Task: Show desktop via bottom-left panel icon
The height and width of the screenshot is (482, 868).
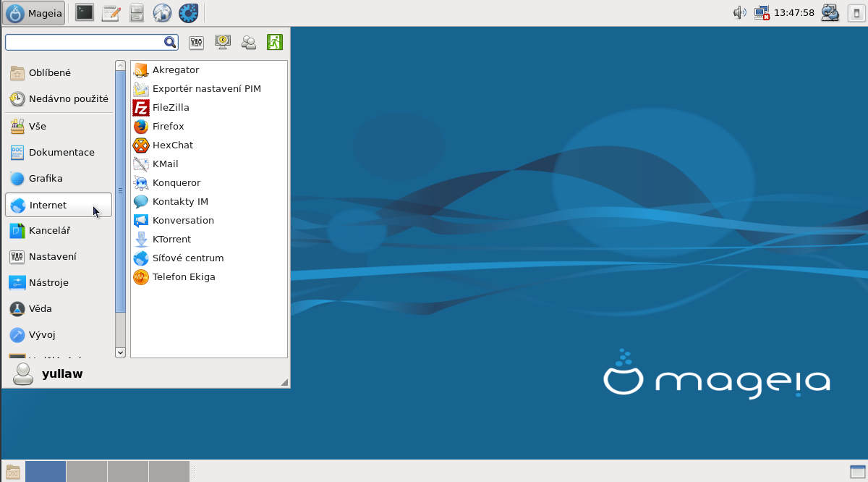Action: click(12, 471)
